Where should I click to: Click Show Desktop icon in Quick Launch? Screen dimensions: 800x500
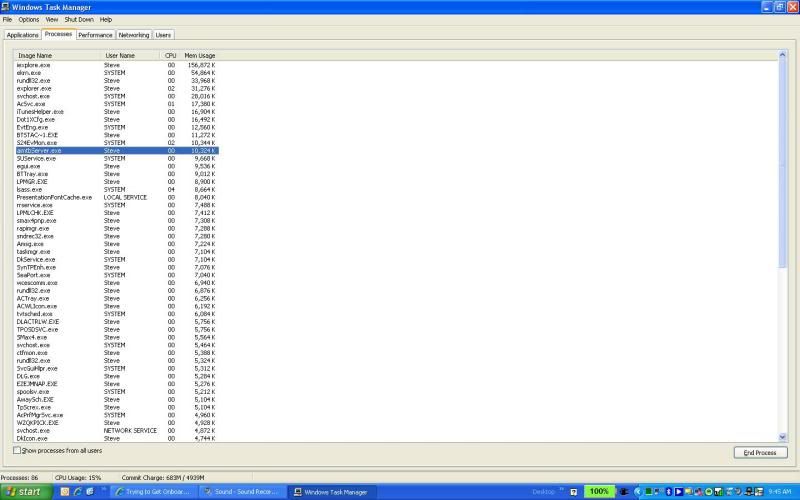click(90, 492)
